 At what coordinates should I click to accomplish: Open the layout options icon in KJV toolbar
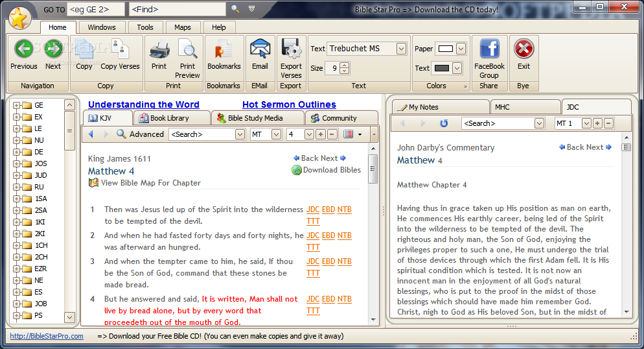pyautogui.click(x=349, y=134)
